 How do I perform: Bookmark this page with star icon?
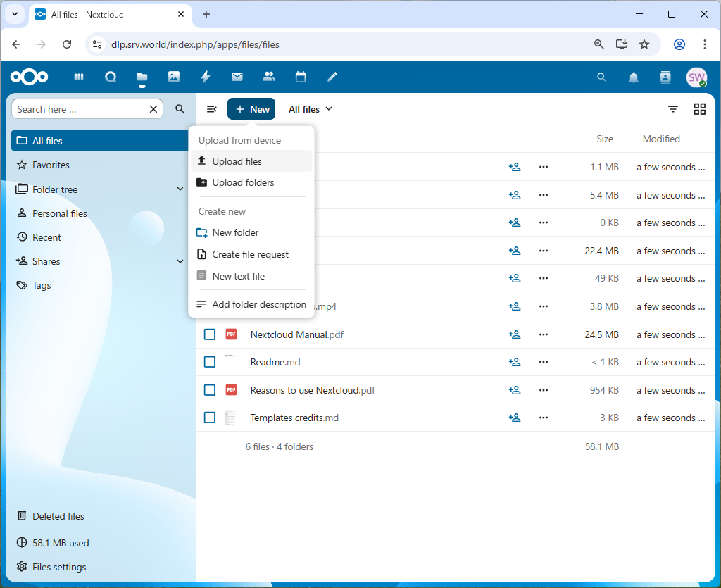click(644, 44)
